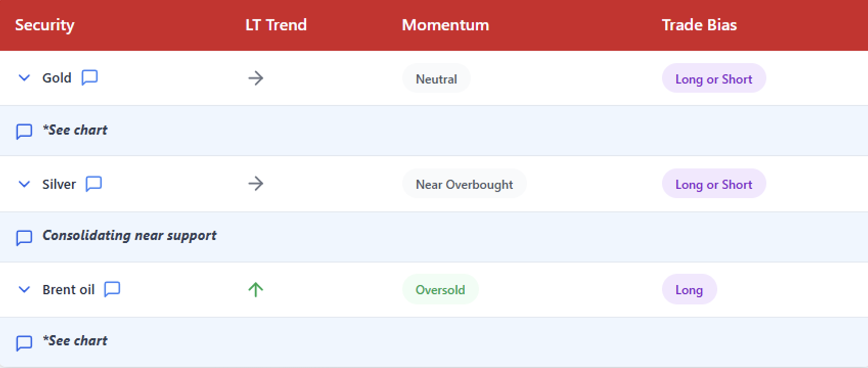Sort by the Momentum column header

click(445, 25)
